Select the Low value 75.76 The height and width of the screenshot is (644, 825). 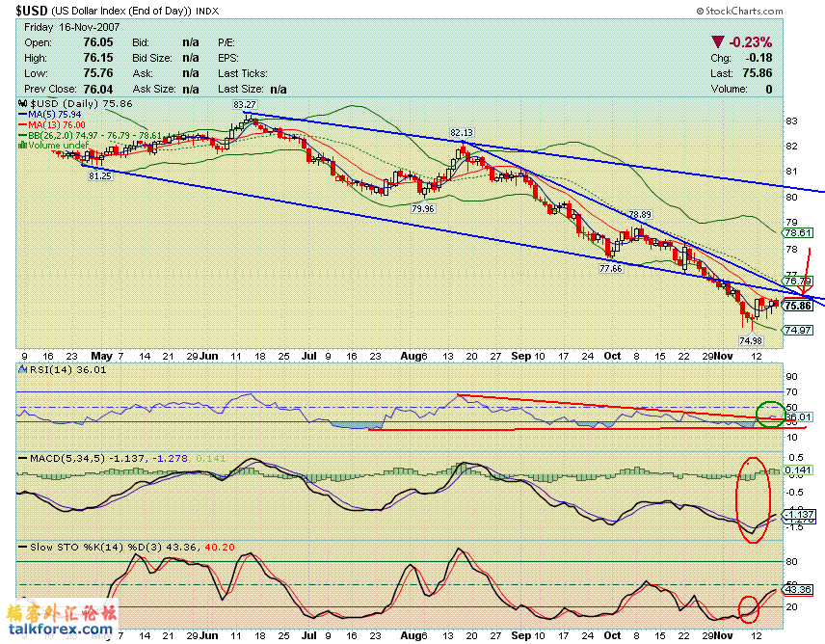[98, 72]
